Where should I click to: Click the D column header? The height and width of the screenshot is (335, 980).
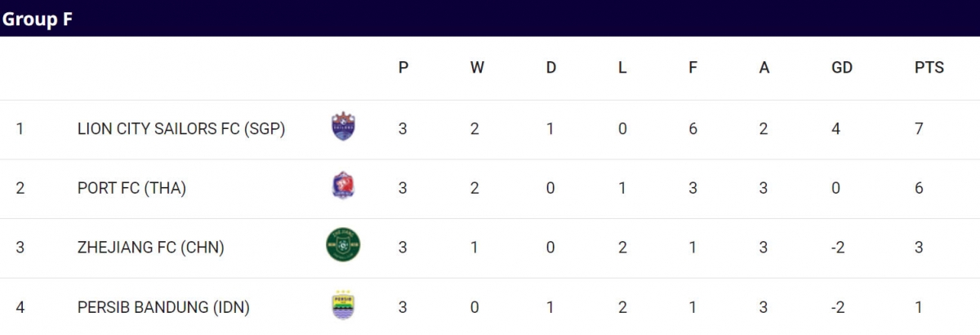point(550,68)
